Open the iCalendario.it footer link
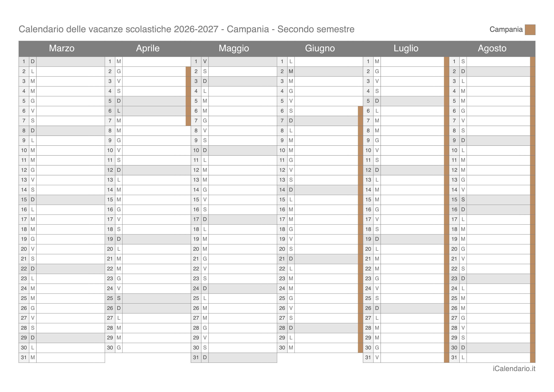The width and height of the screenshot is (554, 392). (514, 369)
